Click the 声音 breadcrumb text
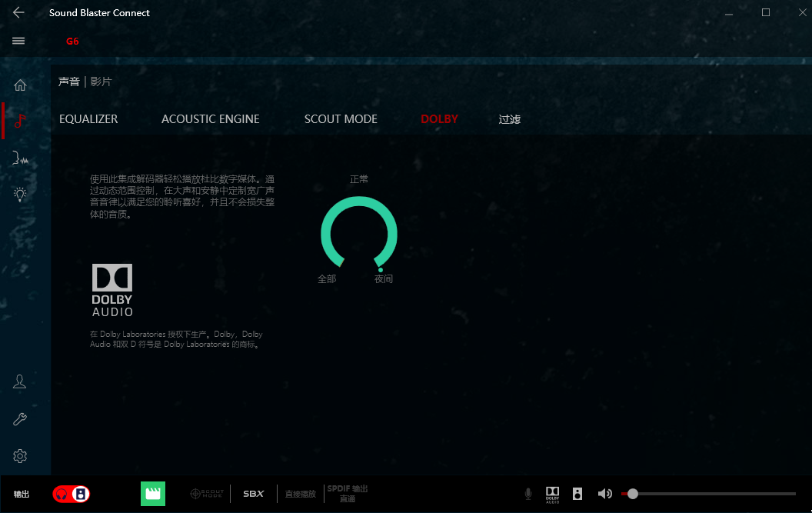The image size is (812, 513). pyautogui.click(x=69, y=82)
